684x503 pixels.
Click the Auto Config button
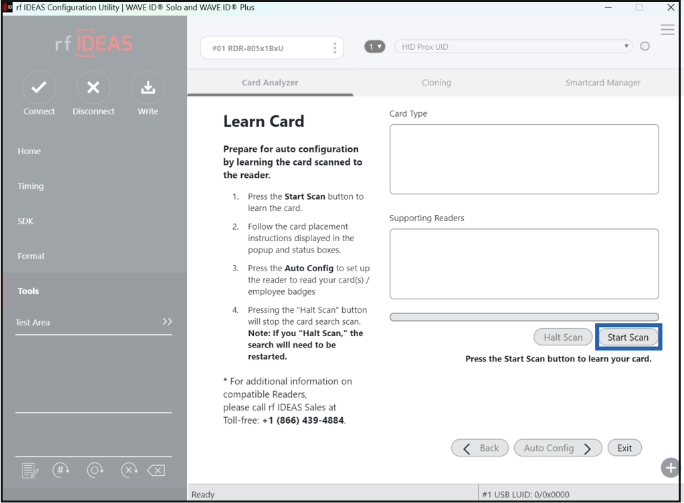(x=558, y=448)
